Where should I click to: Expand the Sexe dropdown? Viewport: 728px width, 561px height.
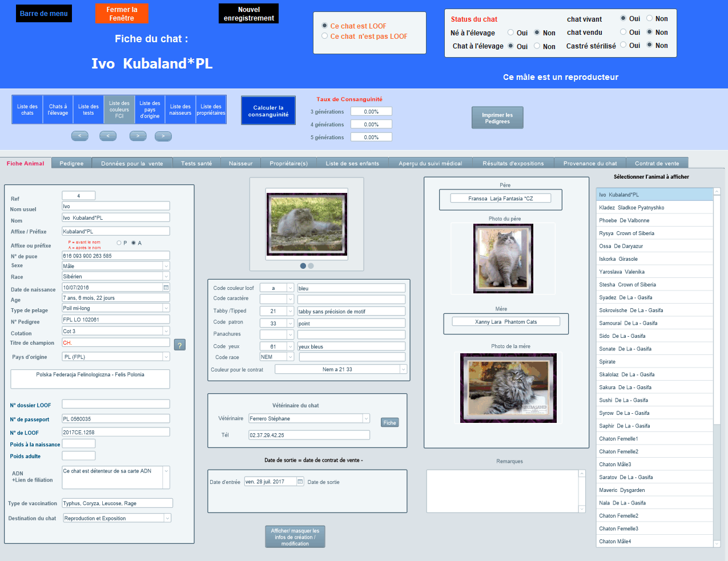[166, 266]
